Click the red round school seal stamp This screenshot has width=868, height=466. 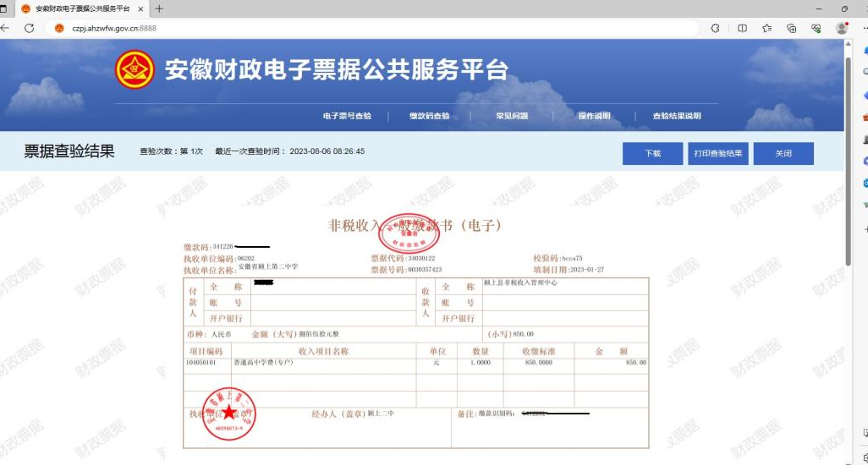tap(228, 414)
